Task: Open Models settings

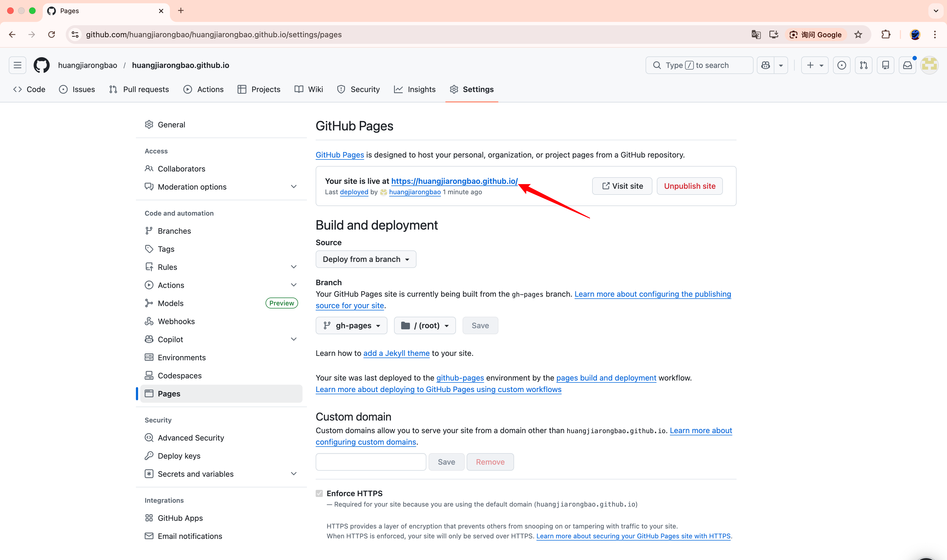Action: coord(221,303)
